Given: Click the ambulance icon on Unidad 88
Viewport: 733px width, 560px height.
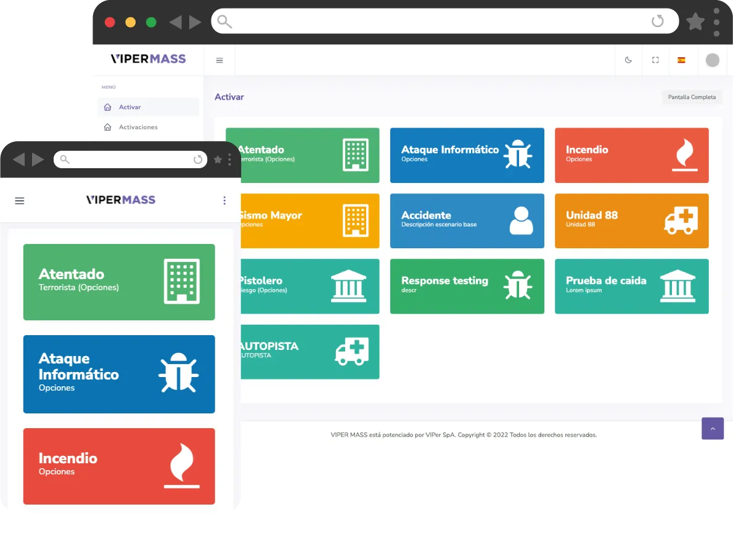Looking at the screenshot, I should point(681,221).
